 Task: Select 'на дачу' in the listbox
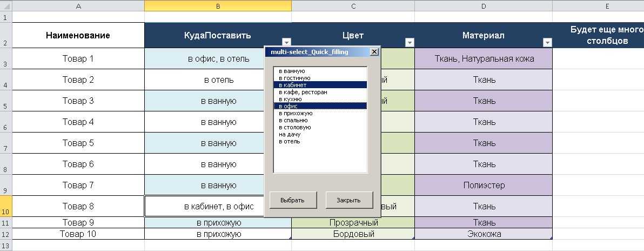click(320, 134)
